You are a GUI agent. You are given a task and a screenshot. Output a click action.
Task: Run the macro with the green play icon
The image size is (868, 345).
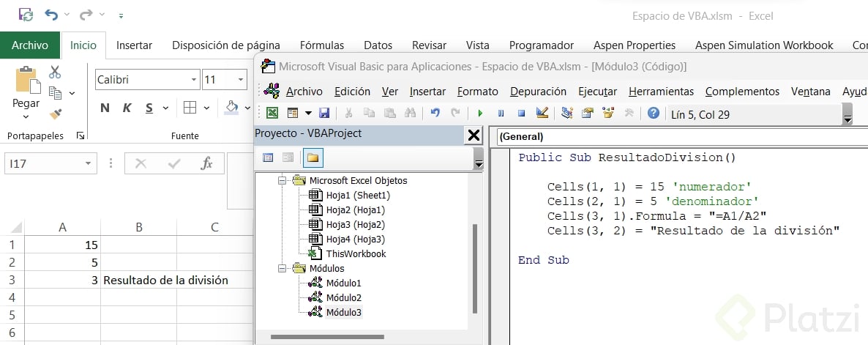[x=480, y=114]
